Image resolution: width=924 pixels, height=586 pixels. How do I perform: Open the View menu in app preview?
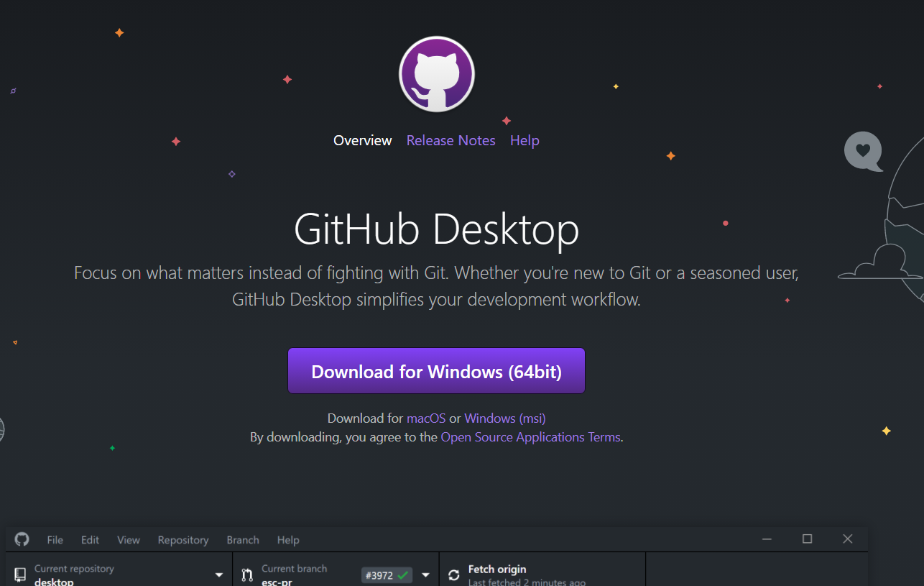pos(129,540)
